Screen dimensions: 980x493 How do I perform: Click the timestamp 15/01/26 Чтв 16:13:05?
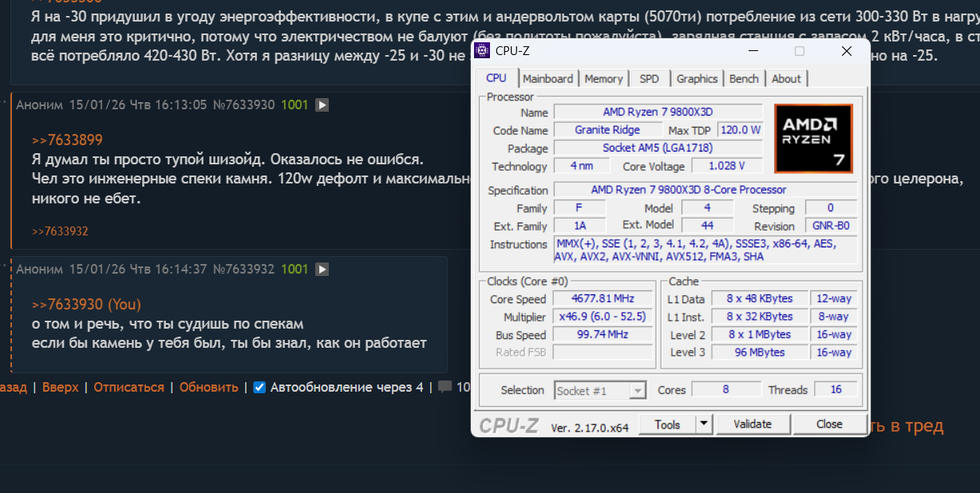point(138,105)
